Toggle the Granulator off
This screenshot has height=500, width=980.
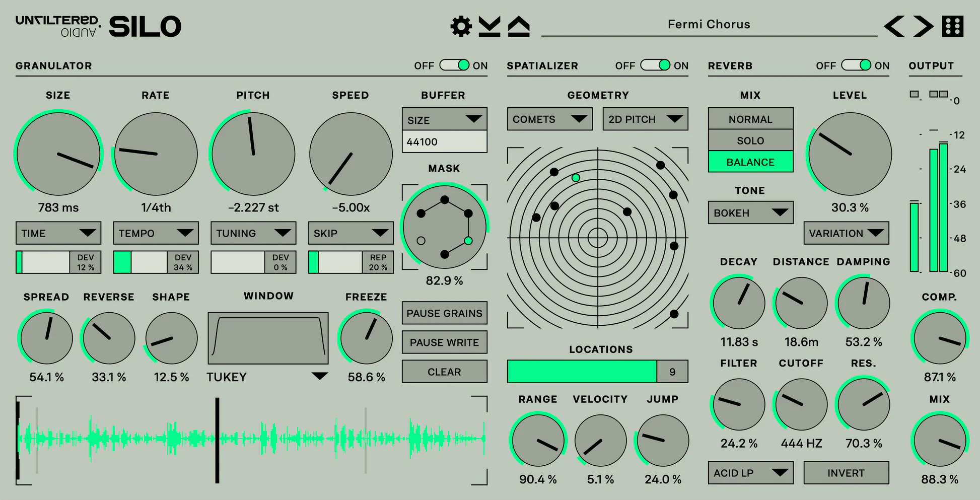[x=455, y=65]
